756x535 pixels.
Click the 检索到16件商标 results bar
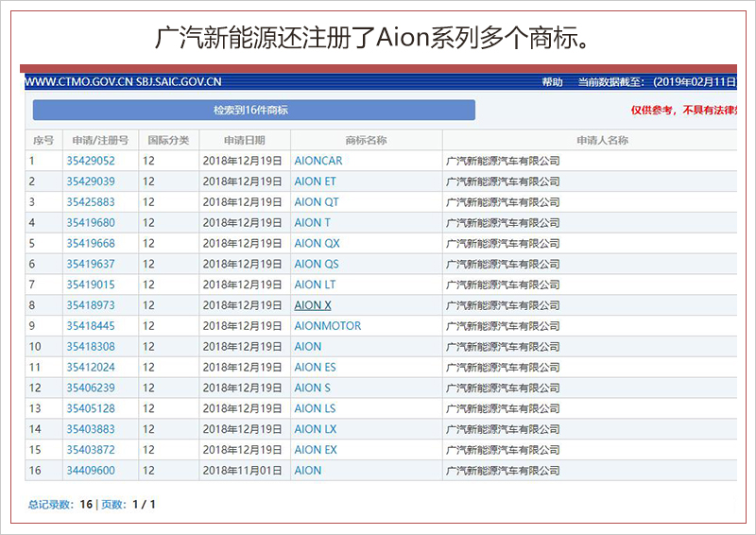click(253, 110)
